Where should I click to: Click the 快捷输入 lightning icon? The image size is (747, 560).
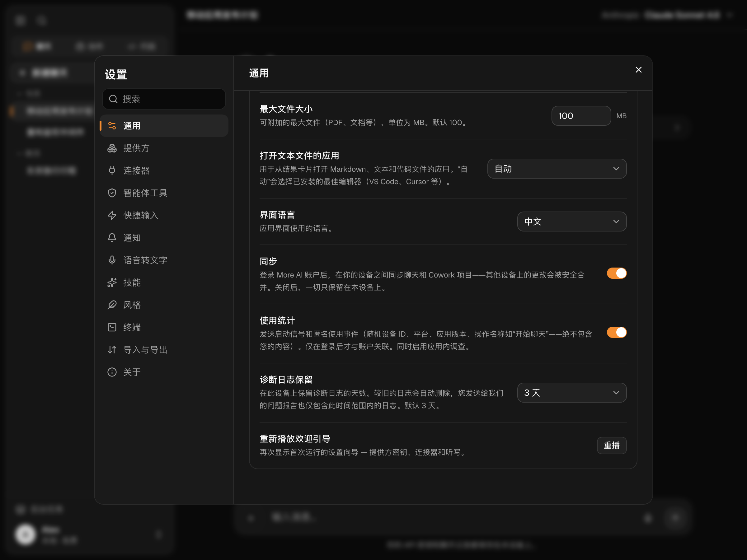click(x=112, y=215)
